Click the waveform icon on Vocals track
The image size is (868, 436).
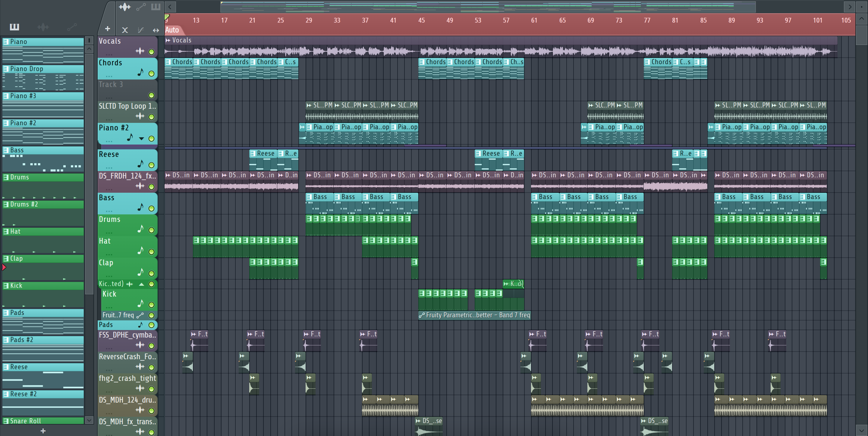[140, 51]
